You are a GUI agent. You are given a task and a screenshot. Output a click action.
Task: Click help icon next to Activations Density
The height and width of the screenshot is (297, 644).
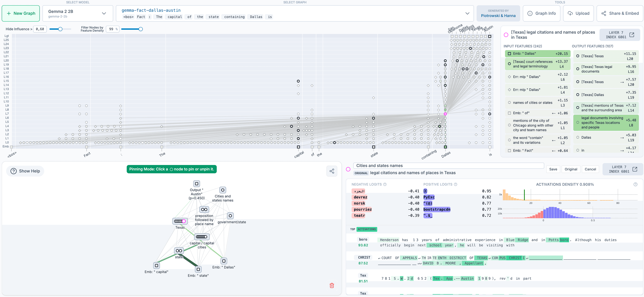tap(635, 184)
